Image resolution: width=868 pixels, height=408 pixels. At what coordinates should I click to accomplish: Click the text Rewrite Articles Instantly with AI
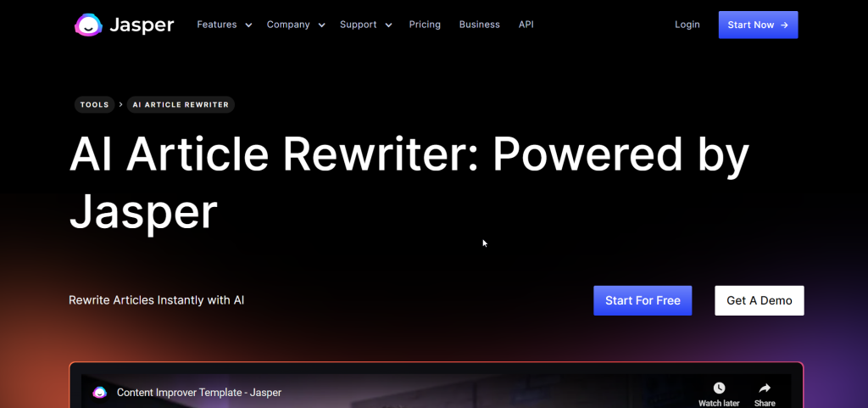156,300
